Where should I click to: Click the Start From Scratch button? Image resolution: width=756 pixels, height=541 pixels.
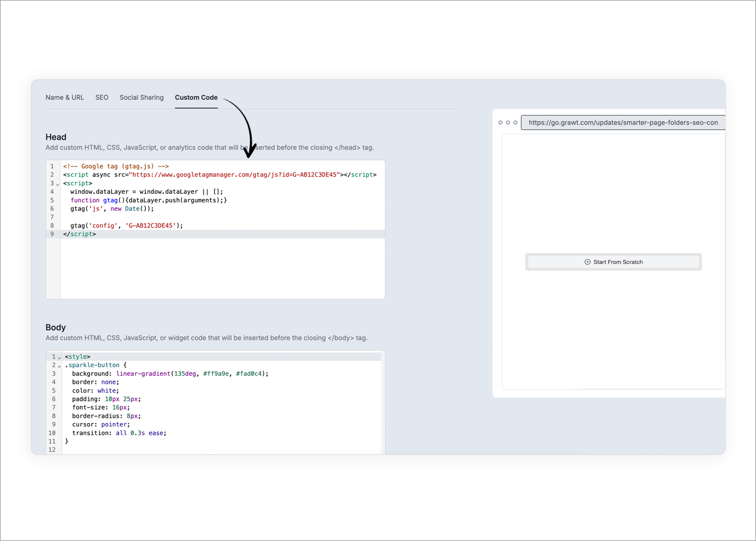613,262
